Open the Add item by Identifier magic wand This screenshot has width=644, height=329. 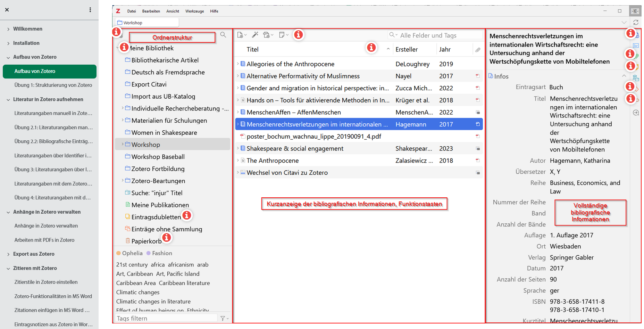click(x=255, y=35)
